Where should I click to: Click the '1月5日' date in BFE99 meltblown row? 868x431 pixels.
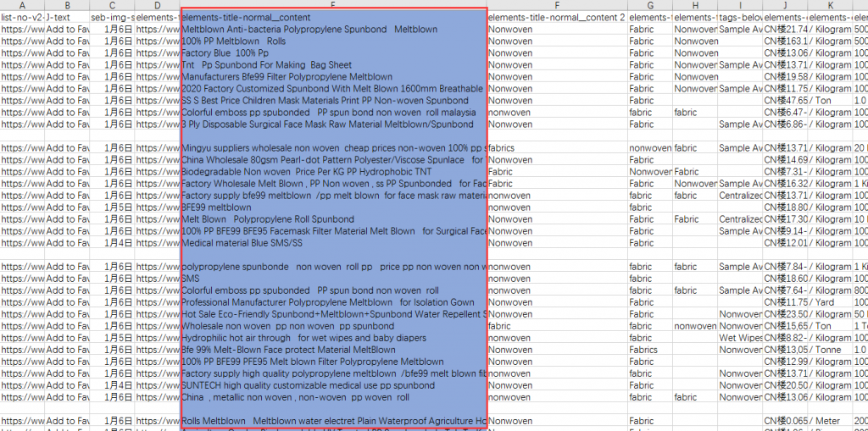coord(112,207)
